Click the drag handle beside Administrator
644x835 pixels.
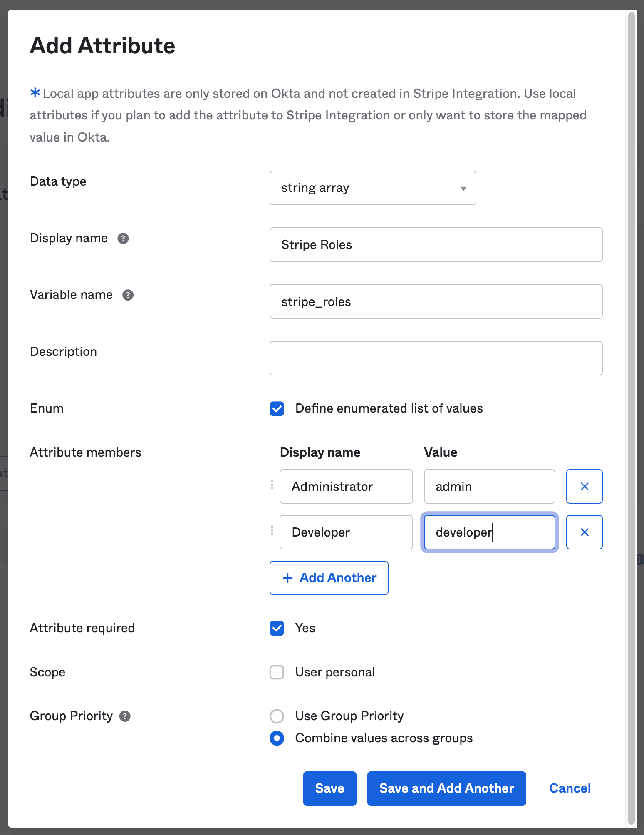pyautogui.click(x=272, y=485)
